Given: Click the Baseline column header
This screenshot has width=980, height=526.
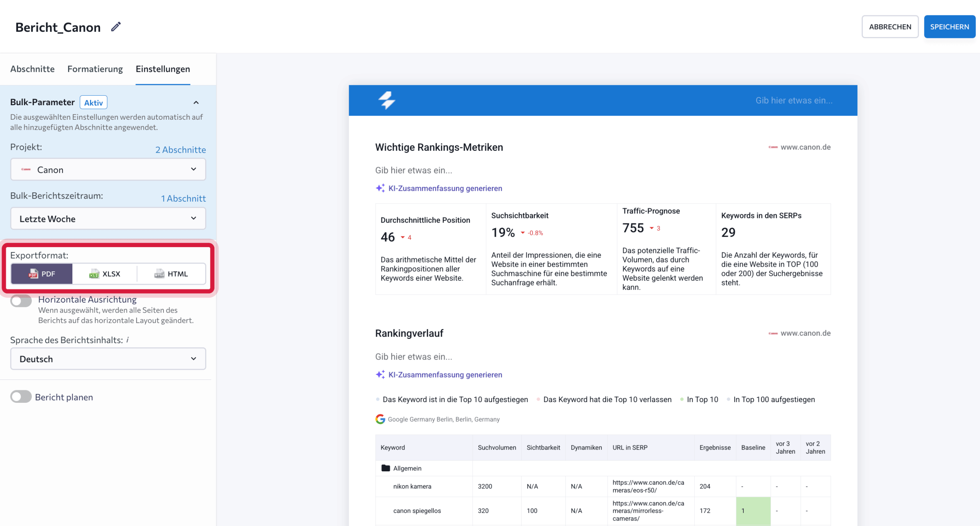Looking at the screenshot, I should pyautogui.click(x=753, y=448).
